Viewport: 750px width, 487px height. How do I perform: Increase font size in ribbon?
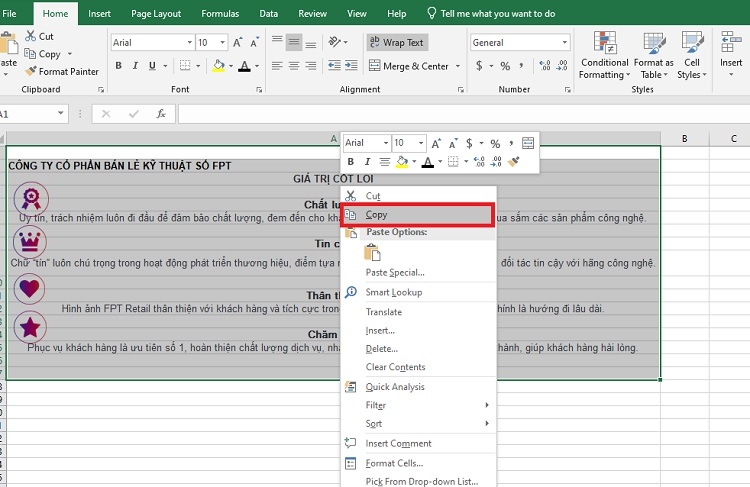coord(238,43)
